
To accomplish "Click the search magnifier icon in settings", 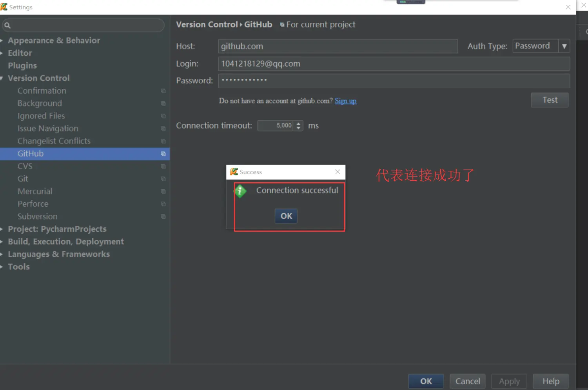I will coord(7,25).
